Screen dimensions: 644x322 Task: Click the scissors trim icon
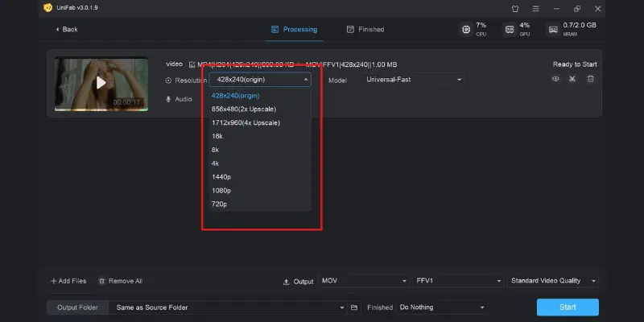(x=572, y=79)
